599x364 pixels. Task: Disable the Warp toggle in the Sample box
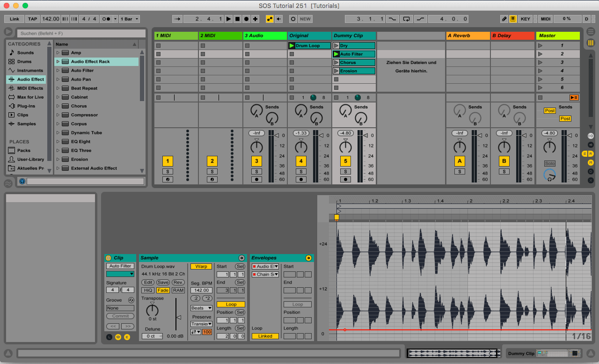coord(201,266)
